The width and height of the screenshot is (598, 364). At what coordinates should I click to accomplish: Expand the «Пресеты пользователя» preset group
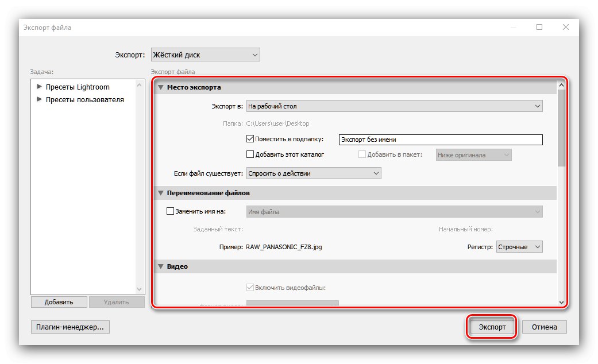(38, 99)
